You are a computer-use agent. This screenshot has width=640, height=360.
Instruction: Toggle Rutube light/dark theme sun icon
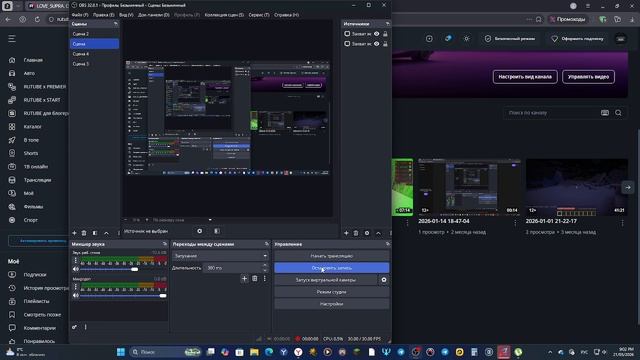(x=467, y=38)
